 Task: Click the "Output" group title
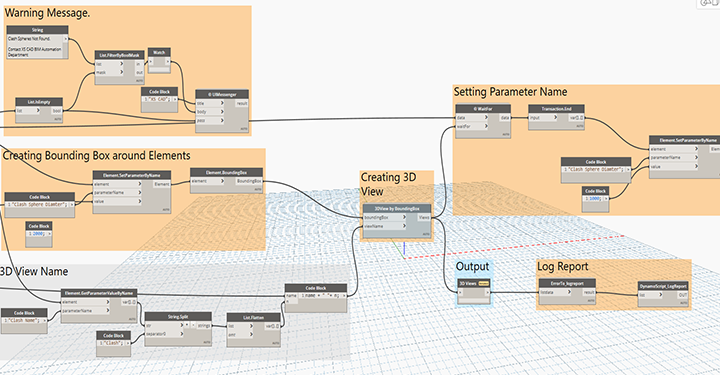tap(472, 266)
